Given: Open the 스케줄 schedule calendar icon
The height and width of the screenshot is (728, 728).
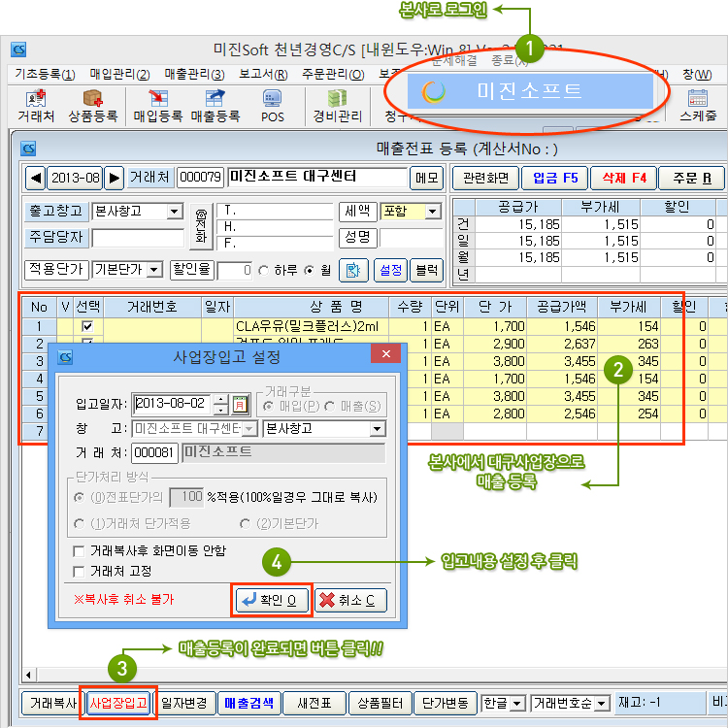Looking at the screenshot, I should click(698, 107).
